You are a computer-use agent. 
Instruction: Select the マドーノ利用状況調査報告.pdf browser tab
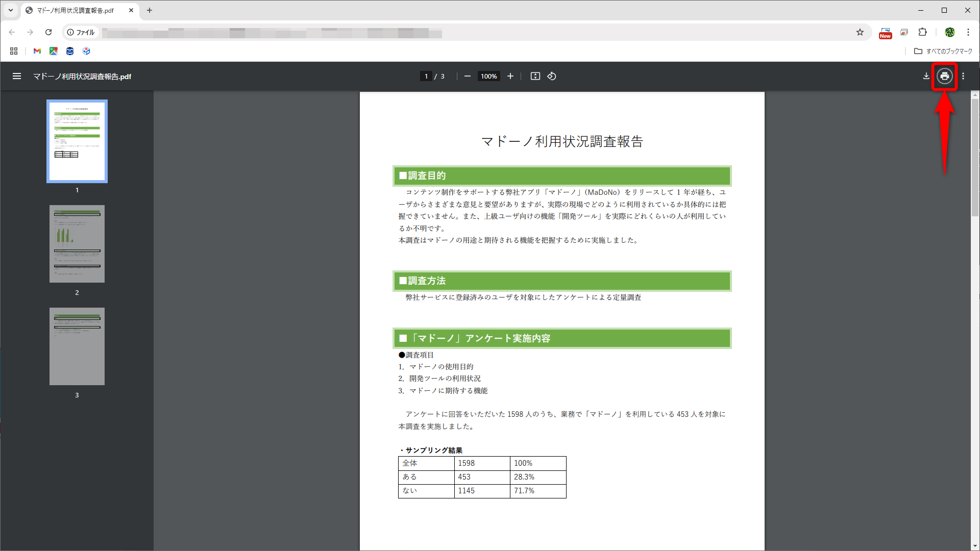tap(77, 10)
